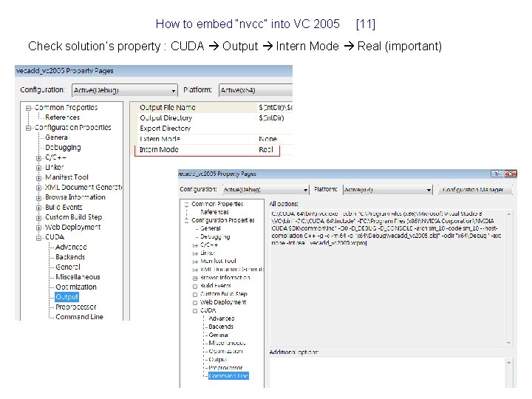Open Platform dropdown in left property window
The height and width of the screenshot is (399, 532).
click(x=256, y=90)
